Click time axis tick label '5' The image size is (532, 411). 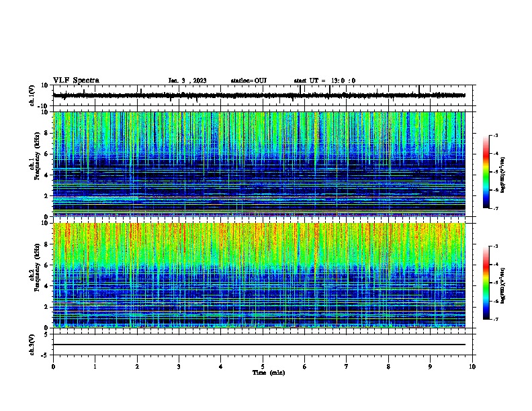coord(263,367)
